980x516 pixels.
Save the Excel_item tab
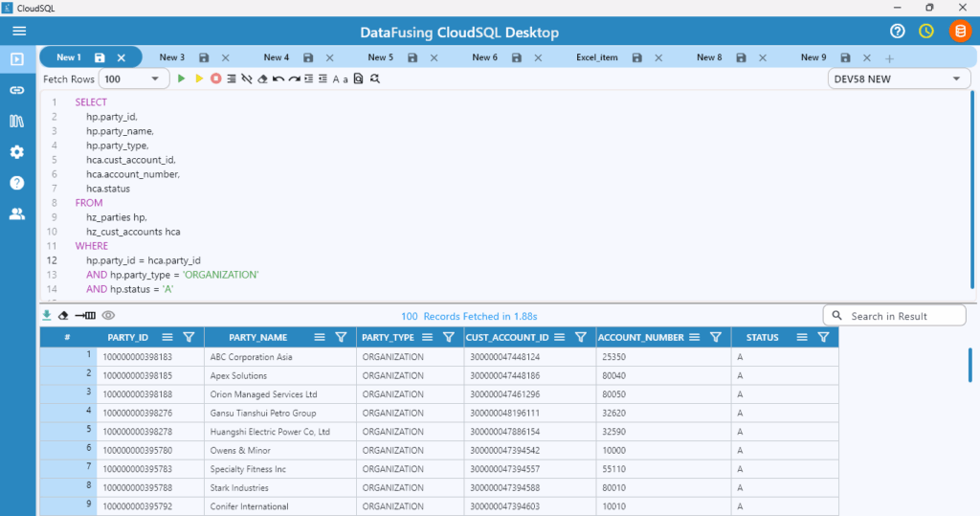click(x=636, y=57)
